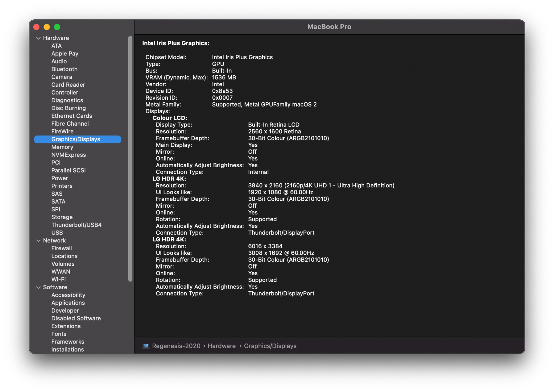Click the yellow minimize traffic light button
The height and width of the screenshot is (392, 554).
(47, 27)
